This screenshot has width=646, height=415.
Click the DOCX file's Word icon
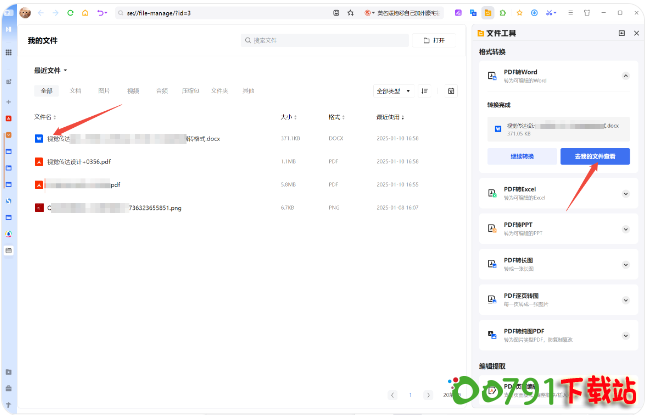tap(39, 139)
